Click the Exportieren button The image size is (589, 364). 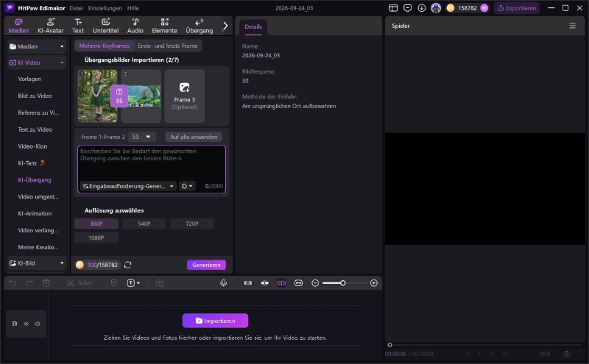click(x=517, y=8)
